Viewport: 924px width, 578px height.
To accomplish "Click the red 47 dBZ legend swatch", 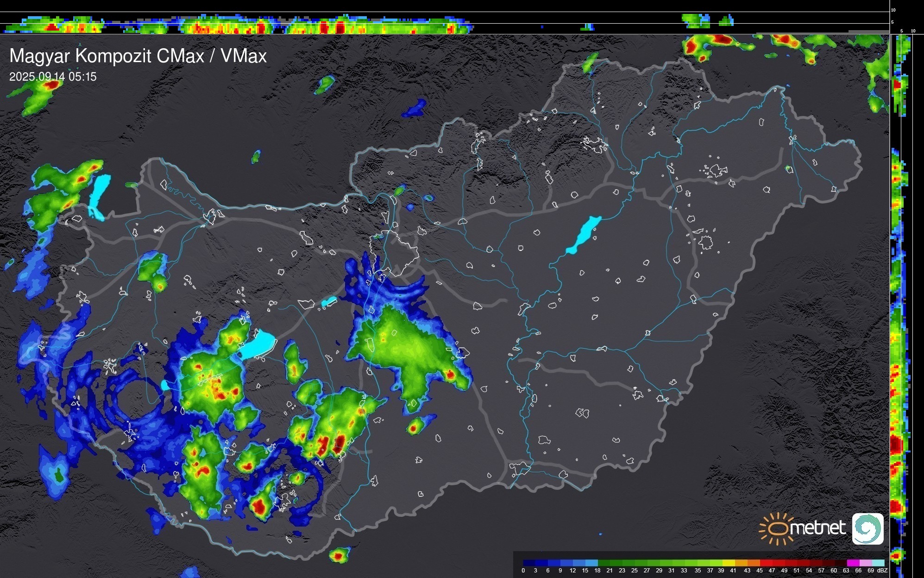I will tap(778, 563).
